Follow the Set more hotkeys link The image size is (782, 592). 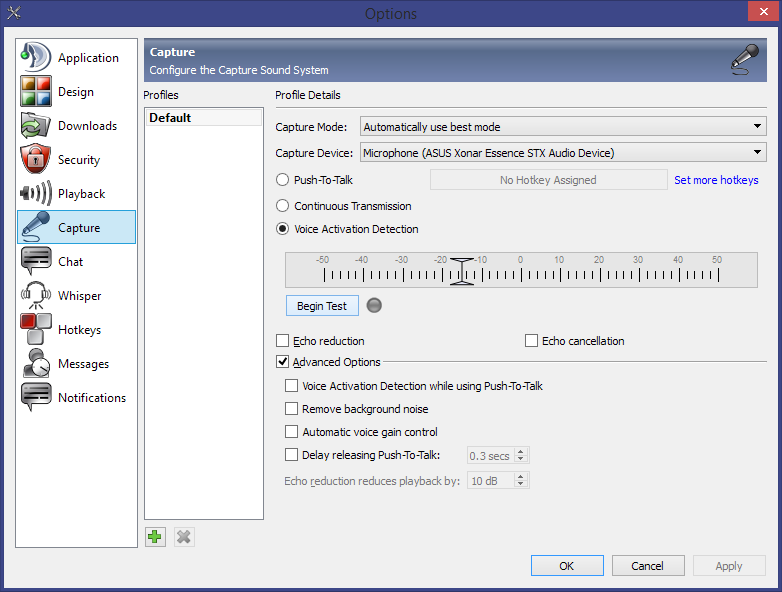(x=716, y=180)
